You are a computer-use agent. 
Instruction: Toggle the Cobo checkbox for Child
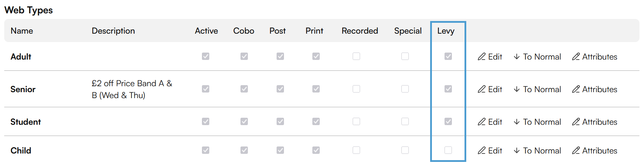point(244,150)
